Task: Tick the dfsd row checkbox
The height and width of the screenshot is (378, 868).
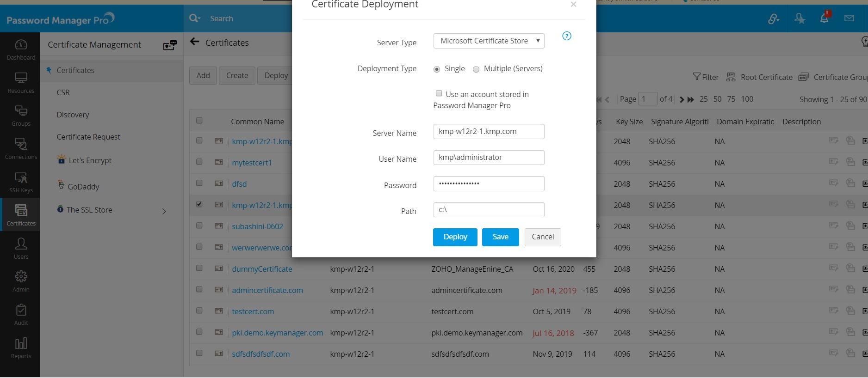Action: pos(199,183)
